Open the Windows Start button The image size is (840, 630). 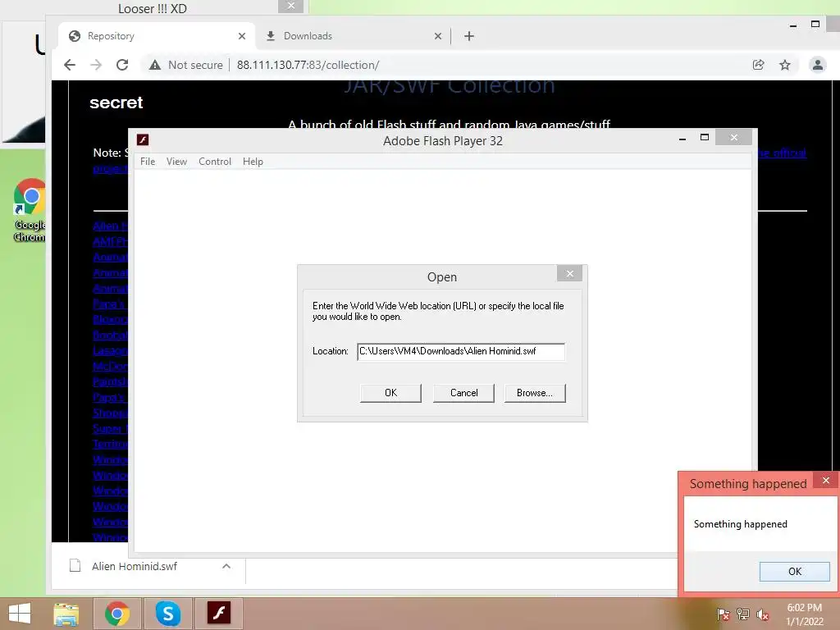20,614
